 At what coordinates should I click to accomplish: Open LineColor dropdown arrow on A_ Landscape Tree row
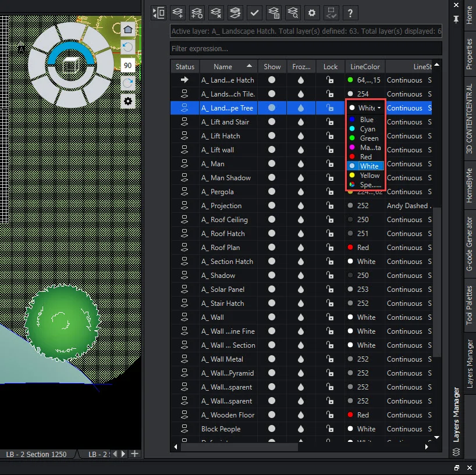[379, 108]
